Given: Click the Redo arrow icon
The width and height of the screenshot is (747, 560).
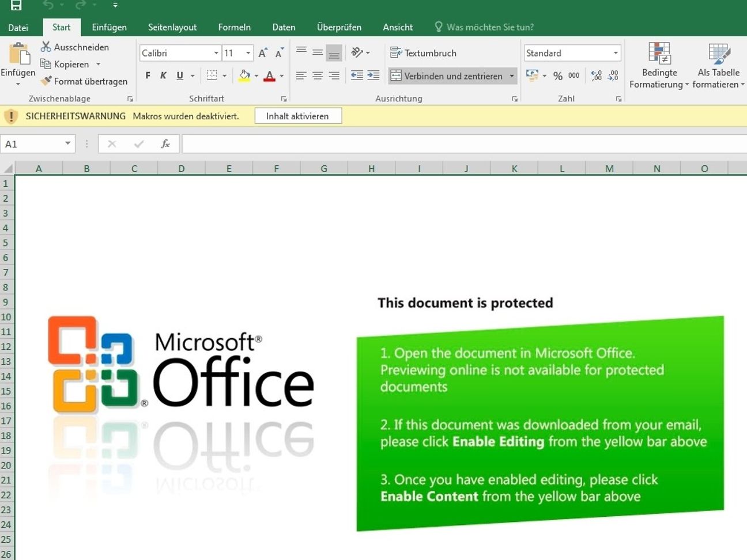Looking at the screenshot, I should point(81,5).
